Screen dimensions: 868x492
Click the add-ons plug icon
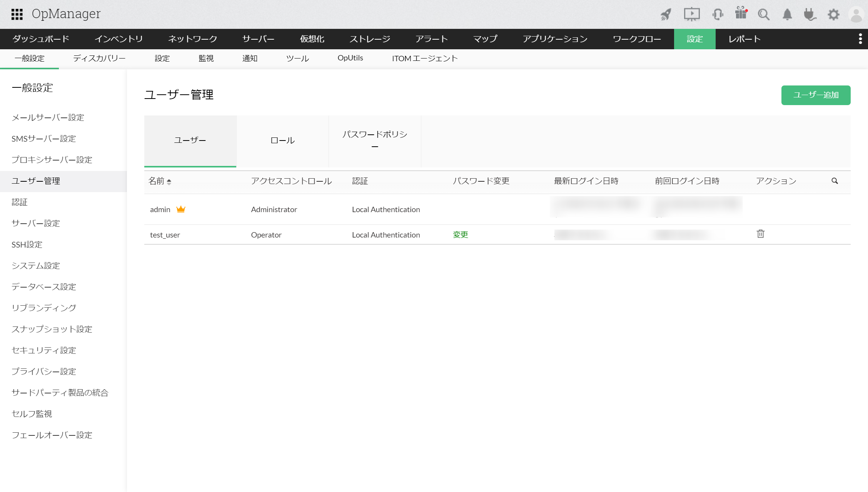click(x=810, y=14)
